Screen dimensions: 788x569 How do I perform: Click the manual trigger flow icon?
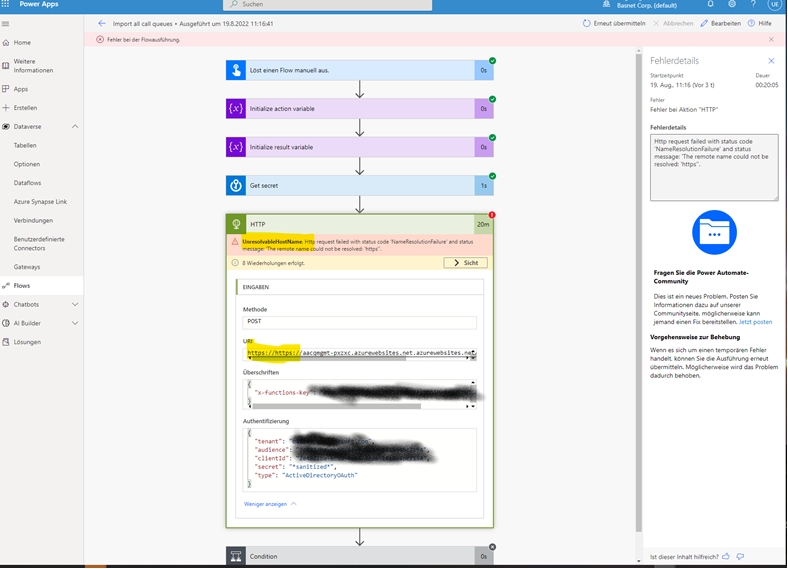click(236, 70)
